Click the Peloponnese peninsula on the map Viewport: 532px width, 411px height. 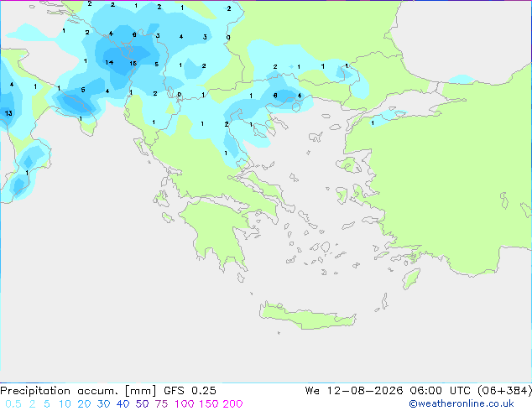[217, 231]
